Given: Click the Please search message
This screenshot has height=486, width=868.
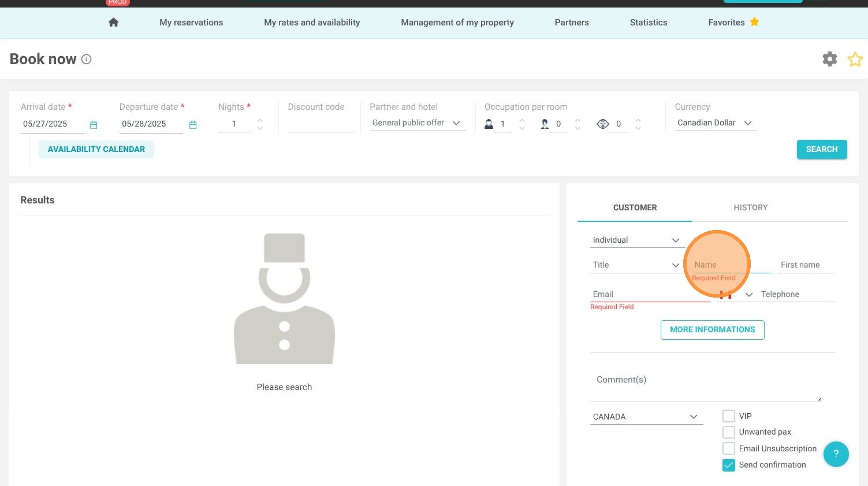Looking at the screenshot, I should pyautogui.click(x=284, y=387).
